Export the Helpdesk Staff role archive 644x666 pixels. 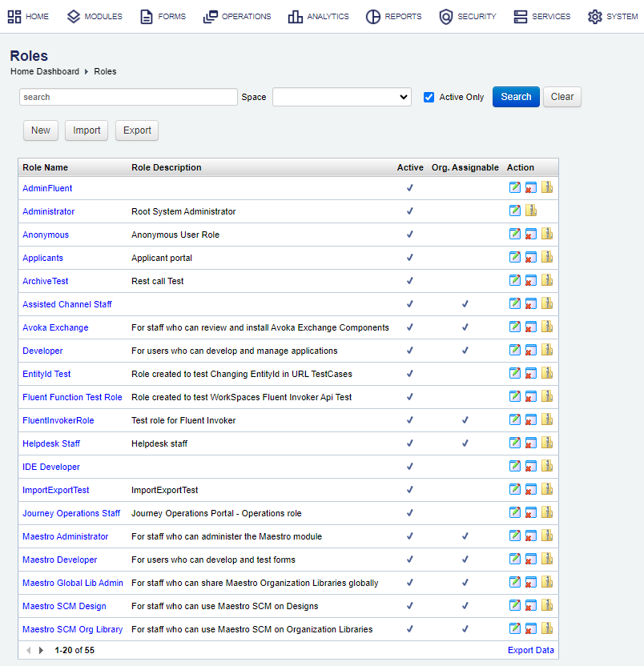546,443
